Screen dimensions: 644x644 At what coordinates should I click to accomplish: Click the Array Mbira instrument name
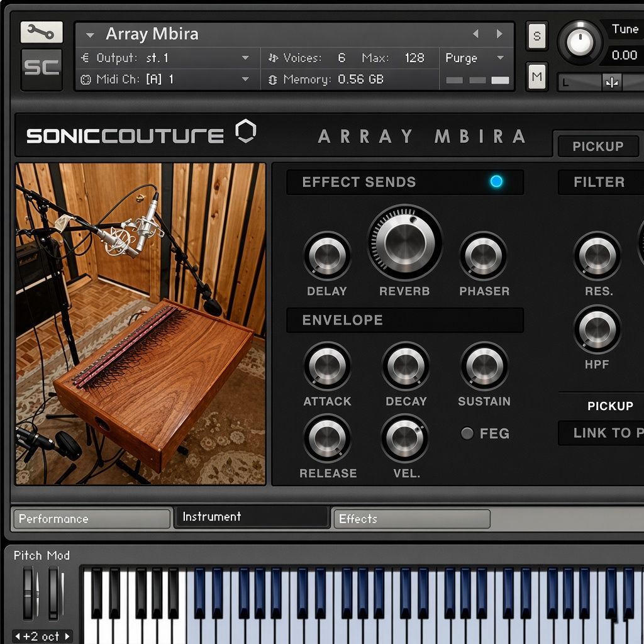click(152, 34)
